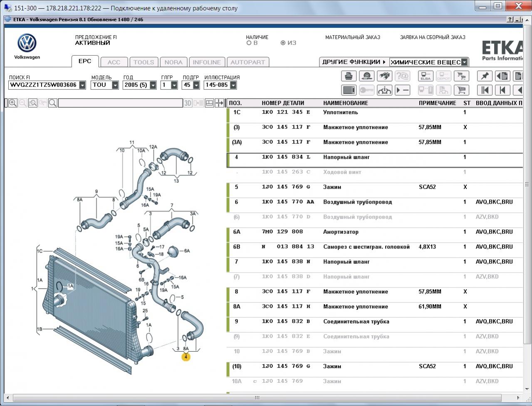The height and width of the screenshot is (406, 532).
Task: Click the zoom region magnifier icon
Action: click(33, 103)
